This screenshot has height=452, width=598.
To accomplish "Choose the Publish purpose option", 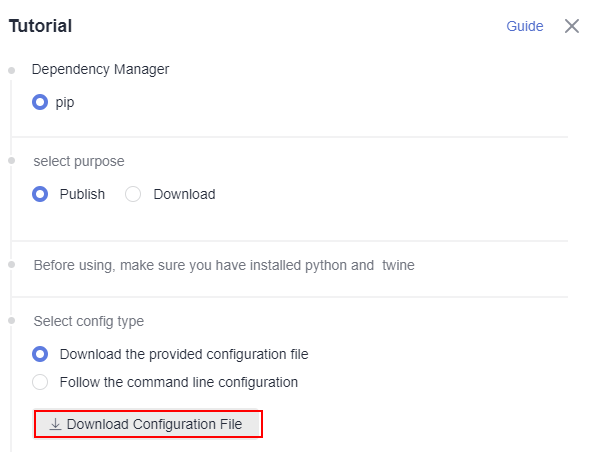I will (x=40, y=194).
